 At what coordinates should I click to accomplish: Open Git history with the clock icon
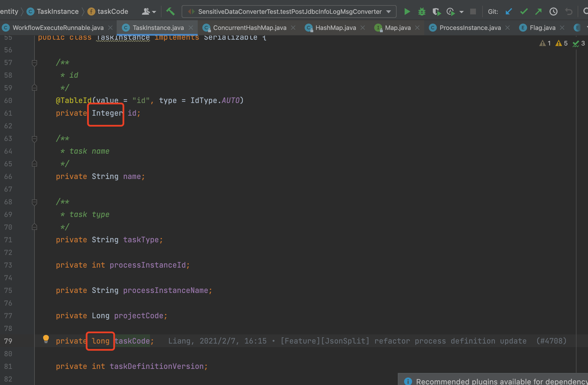click(x=553, y=12)
